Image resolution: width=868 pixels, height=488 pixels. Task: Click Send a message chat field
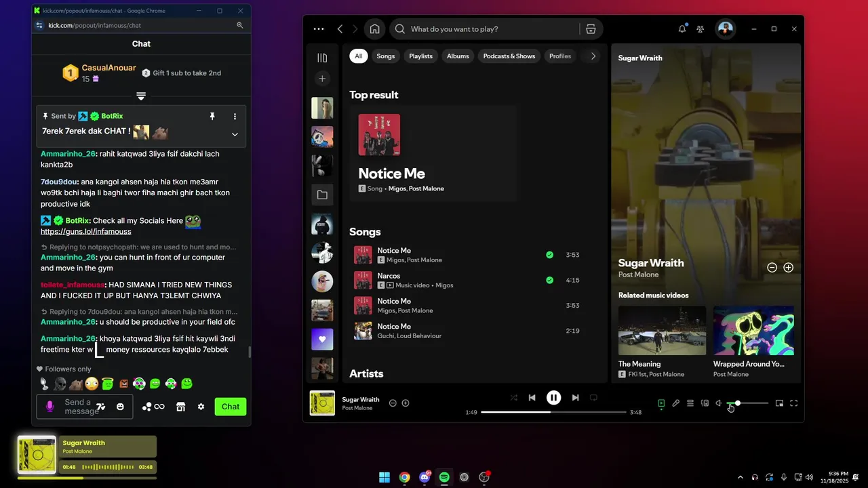(81, 407)
